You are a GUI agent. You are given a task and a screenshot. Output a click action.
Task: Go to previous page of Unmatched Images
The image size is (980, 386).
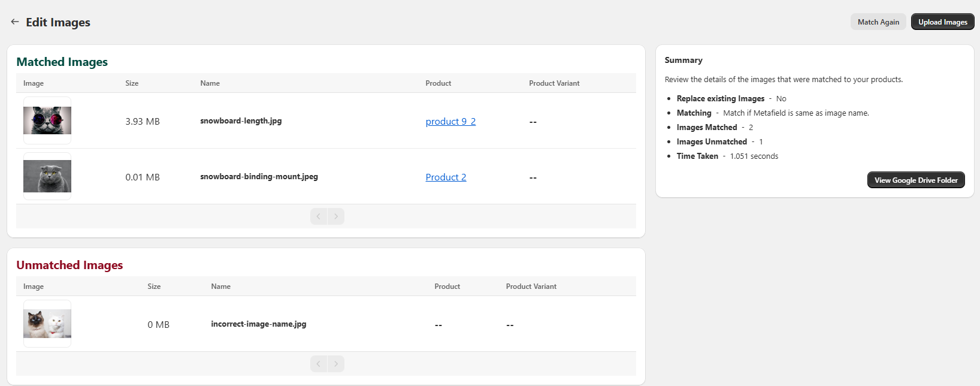point(319,364)
